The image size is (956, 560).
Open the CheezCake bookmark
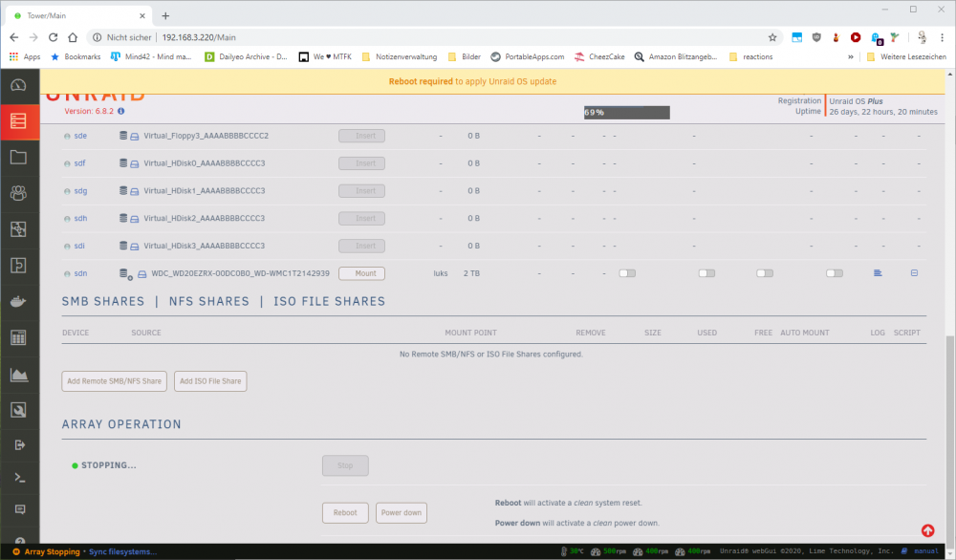pos(599,56)
